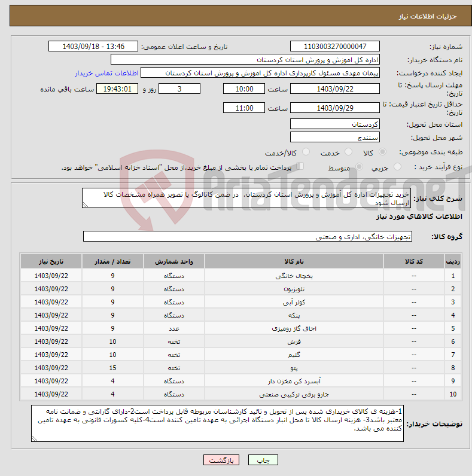Viewport: 472px width, 476px height.
Task: Click the نام کالا column header
Action: click(294, 261)
